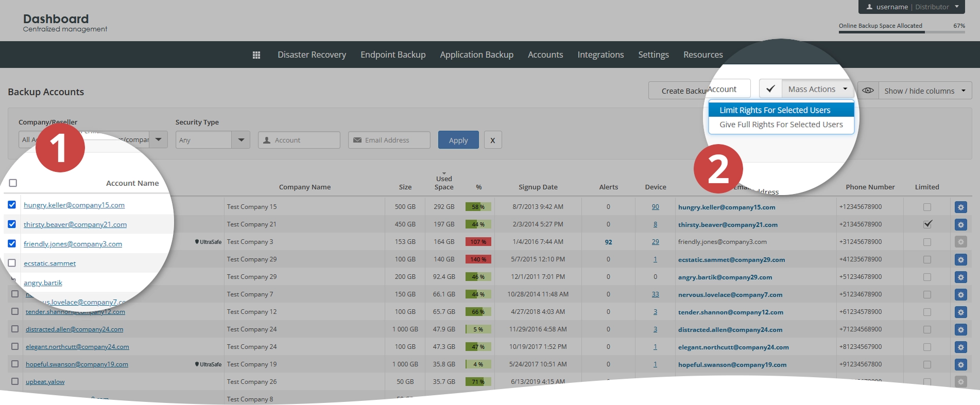Open Settings in navigation bar
This screenshot has height=405, width=980.
[x=654, y=55]
